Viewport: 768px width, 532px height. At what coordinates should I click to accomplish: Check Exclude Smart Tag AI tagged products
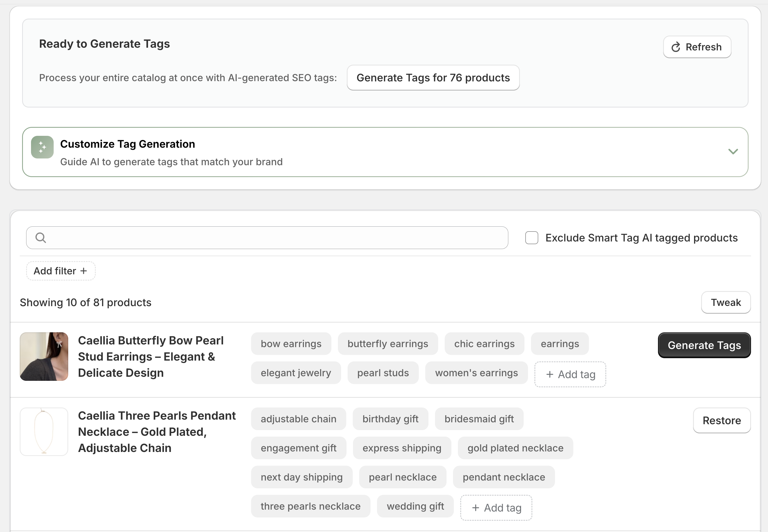(532, 238)
